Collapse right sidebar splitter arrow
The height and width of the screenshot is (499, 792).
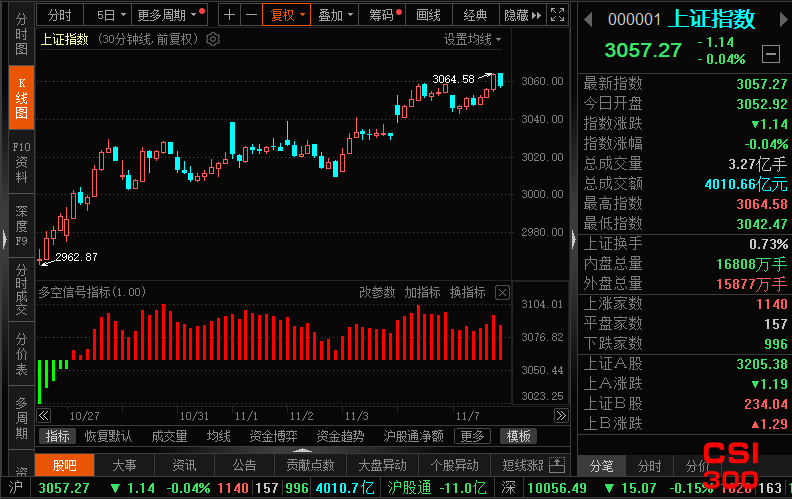pos(574,239)
